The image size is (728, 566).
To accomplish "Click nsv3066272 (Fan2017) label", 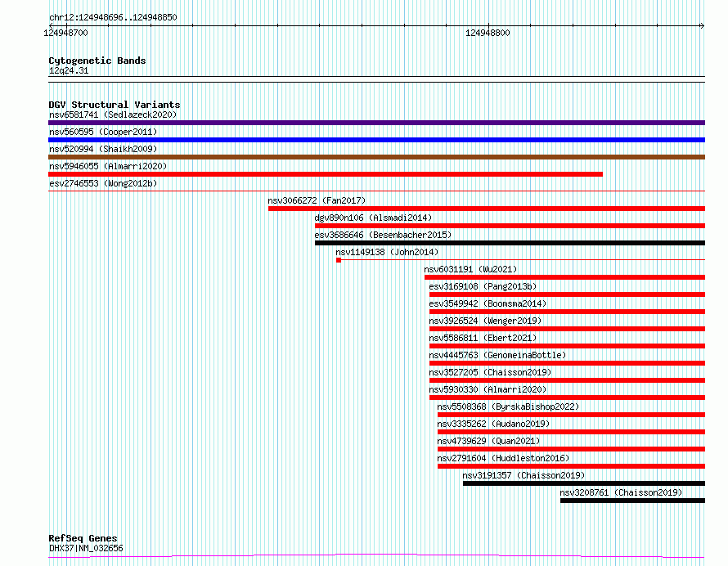I will pyautogui.click(x=317, y=200).
